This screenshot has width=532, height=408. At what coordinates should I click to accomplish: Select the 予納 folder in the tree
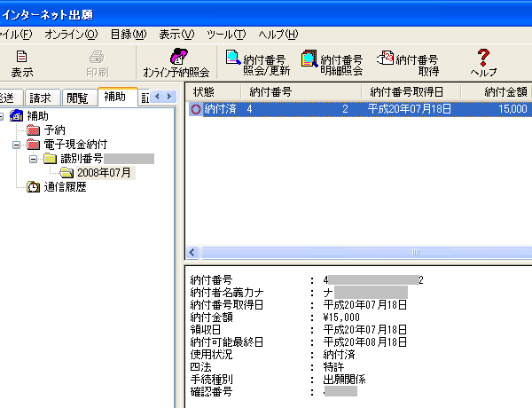click(x=54, y=130)
